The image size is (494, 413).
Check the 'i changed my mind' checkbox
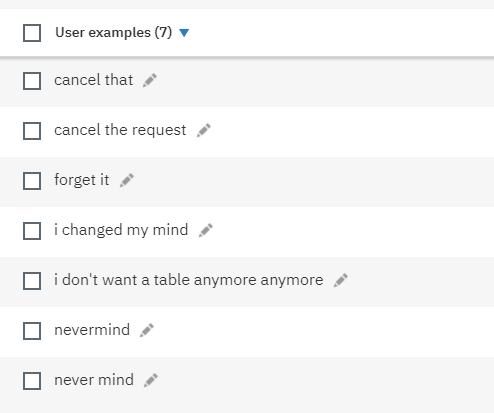pyautogui.click(x=32, y=231)
